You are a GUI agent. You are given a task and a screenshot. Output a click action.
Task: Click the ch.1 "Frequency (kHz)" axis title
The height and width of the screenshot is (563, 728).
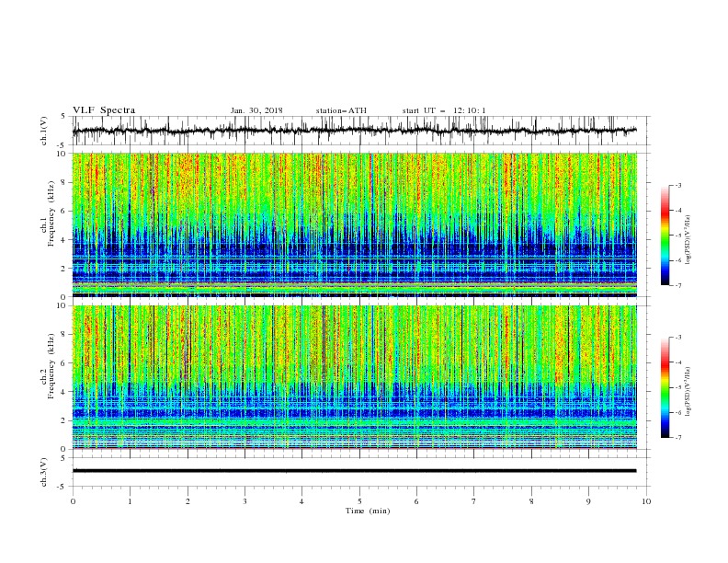[x=51, y=213]
